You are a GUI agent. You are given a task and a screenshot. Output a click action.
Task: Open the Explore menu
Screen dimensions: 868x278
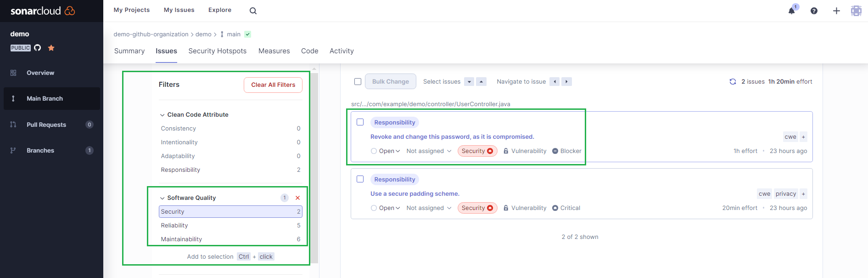tap(220, 10)
